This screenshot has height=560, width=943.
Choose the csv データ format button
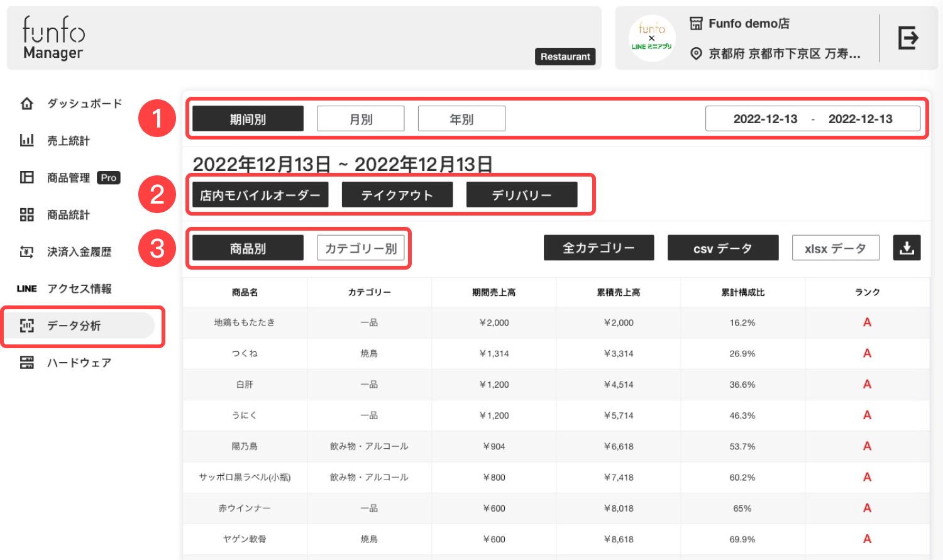(x=723, y=248)
